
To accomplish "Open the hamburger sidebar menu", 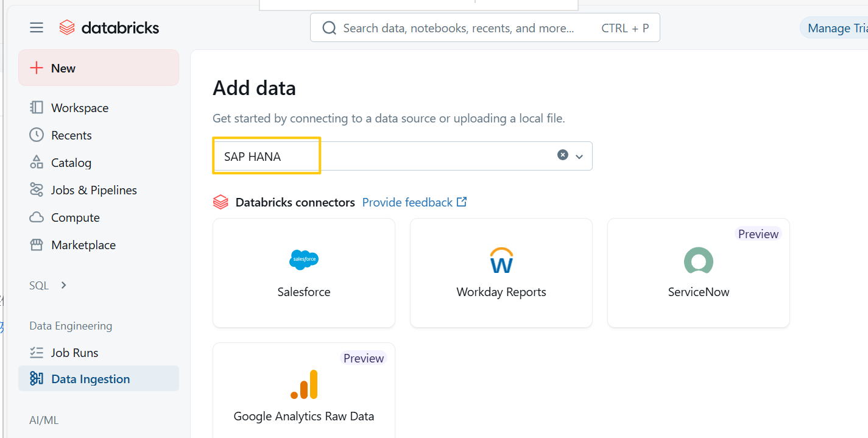I will pyautogui.click(x=37, y=27).
